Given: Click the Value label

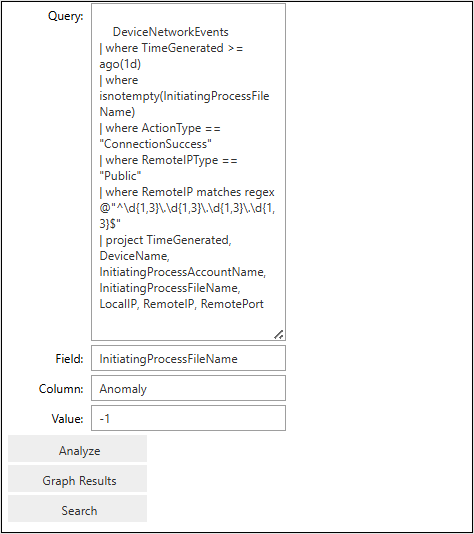Looking at the screenshot, I should (67, 419).
